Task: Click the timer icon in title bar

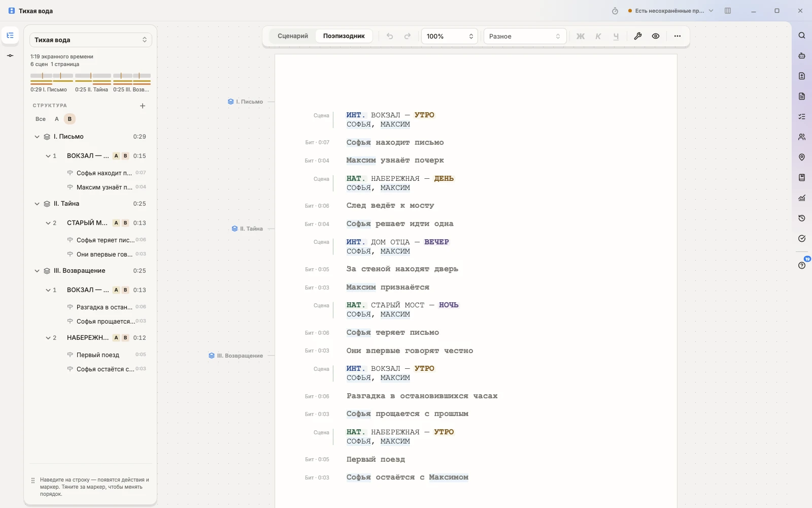Action: pos(615,11)
